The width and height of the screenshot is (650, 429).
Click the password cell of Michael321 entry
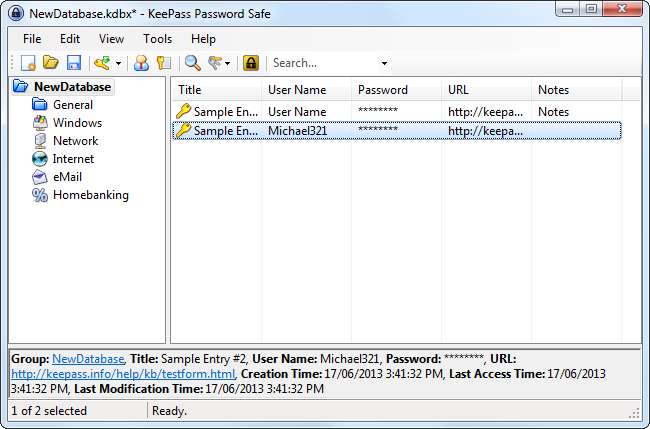point(378,130)
